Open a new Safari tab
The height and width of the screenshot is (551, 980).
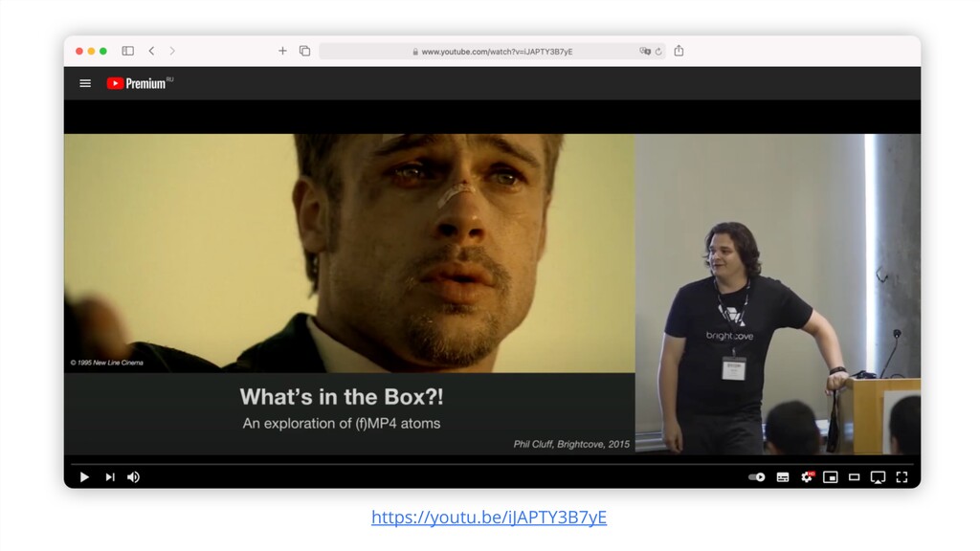[x=282, y=51]
